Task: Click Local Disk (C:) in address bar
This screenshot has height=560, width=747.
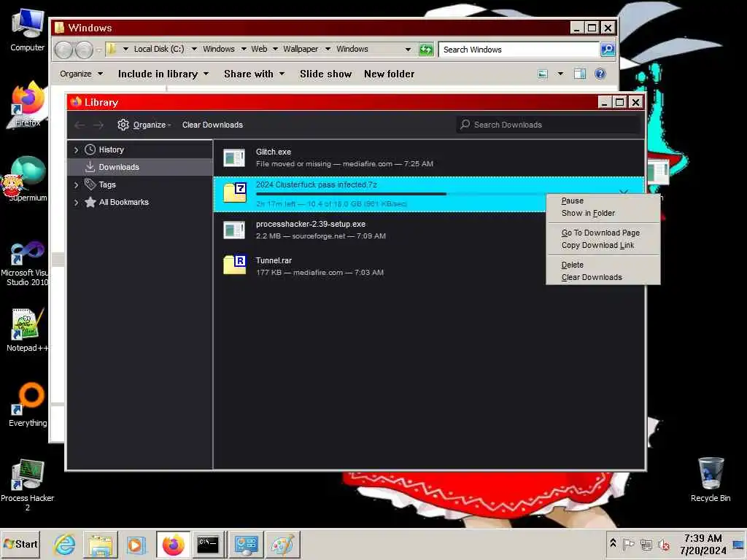Action: [x=158, y=49]
